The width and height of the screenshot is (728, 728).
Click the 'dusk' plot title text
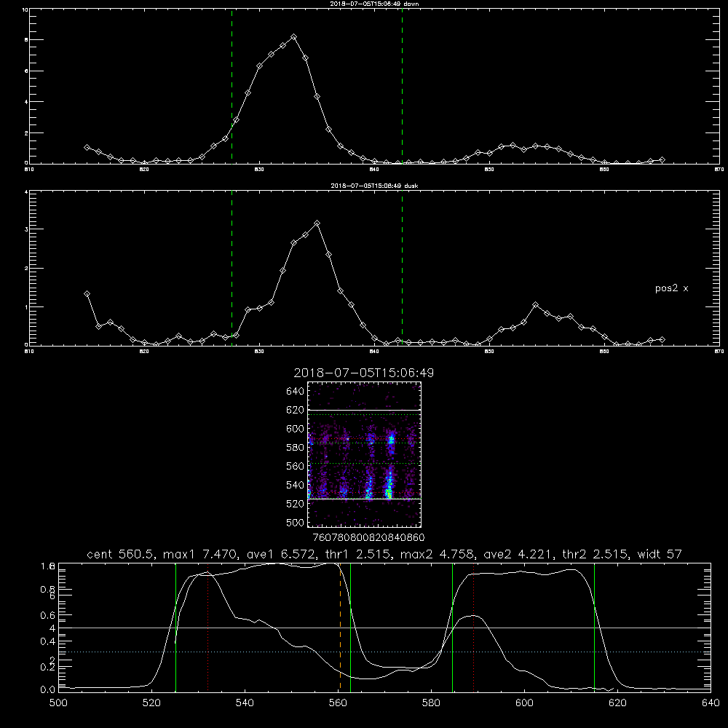pos(374,186)
